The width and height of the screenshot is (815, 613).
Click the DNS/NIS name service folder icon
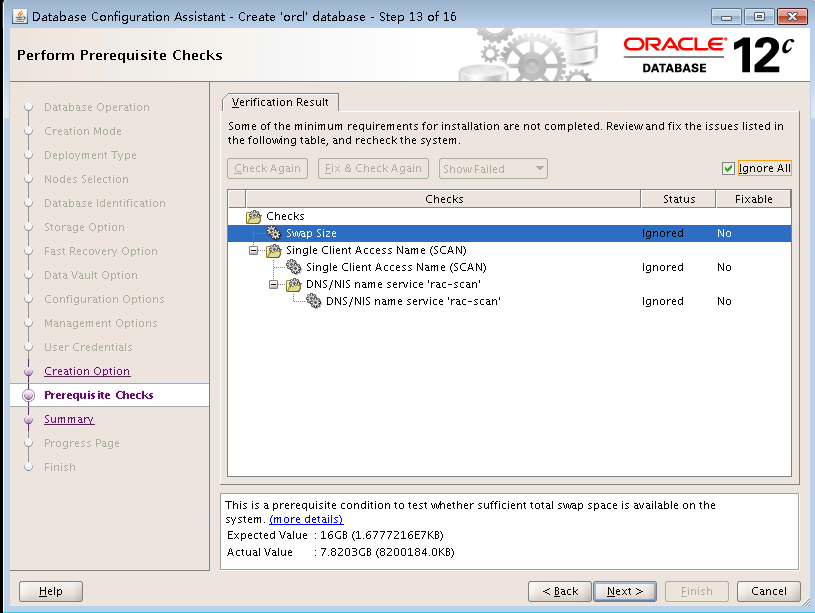(x=294, y=284)
